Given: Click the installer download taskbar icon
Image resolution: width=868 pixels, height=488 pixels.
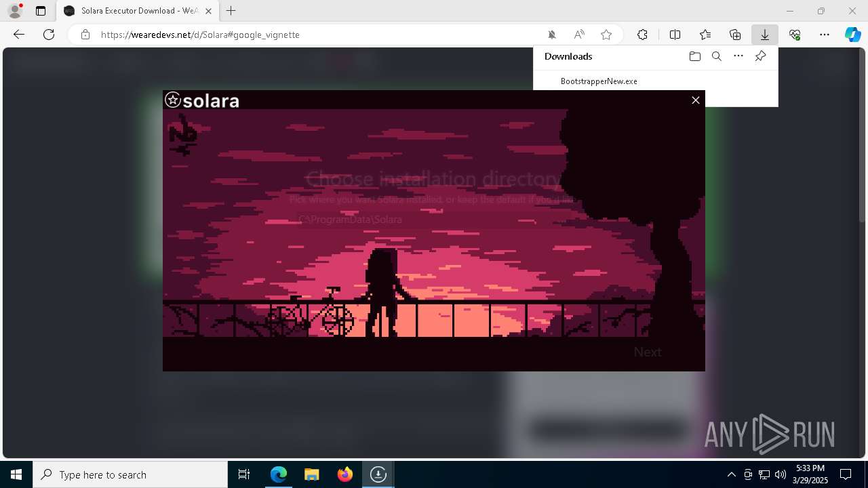Looking at the screenshot, I should point(378,474).
